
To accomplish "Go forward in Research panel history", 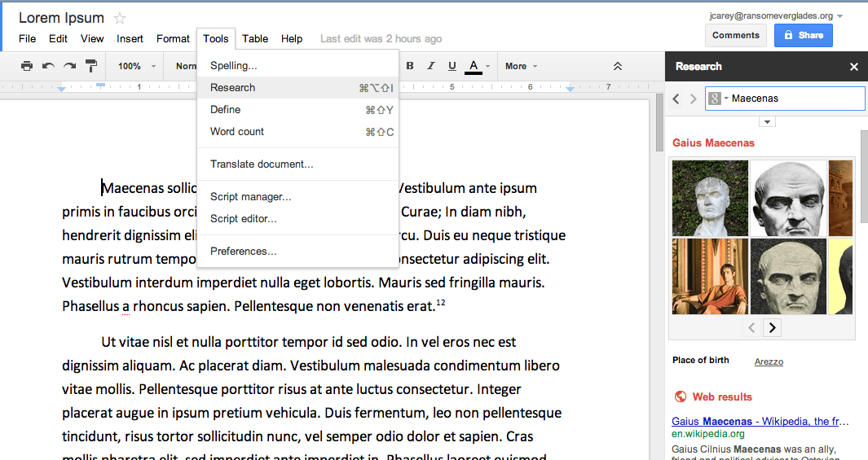I will pos(693,99).
